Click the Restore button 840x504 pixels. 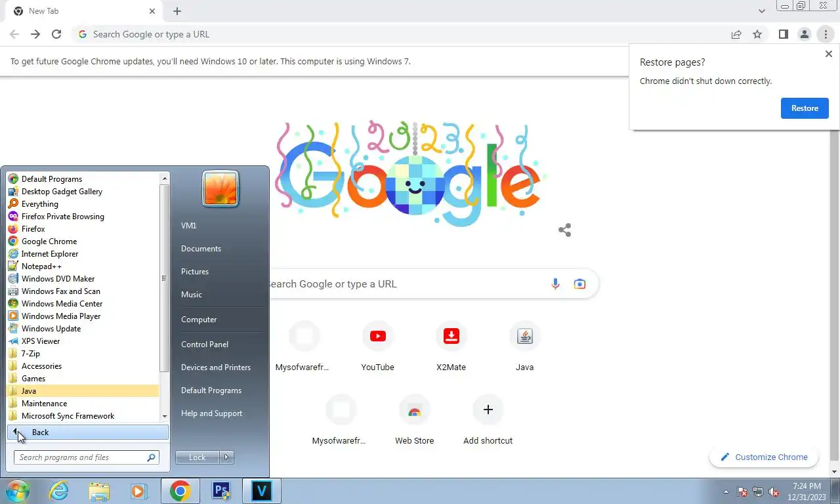805,108
